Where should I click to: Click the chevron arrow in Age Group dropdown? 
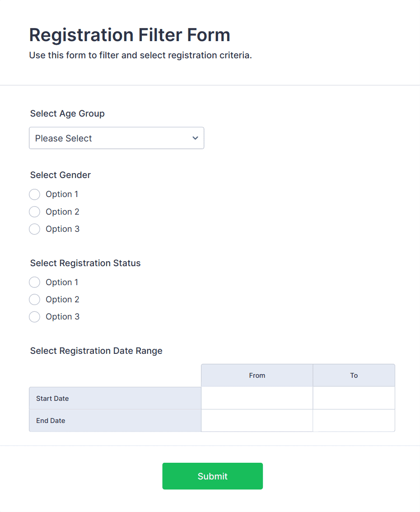(195, 138)
